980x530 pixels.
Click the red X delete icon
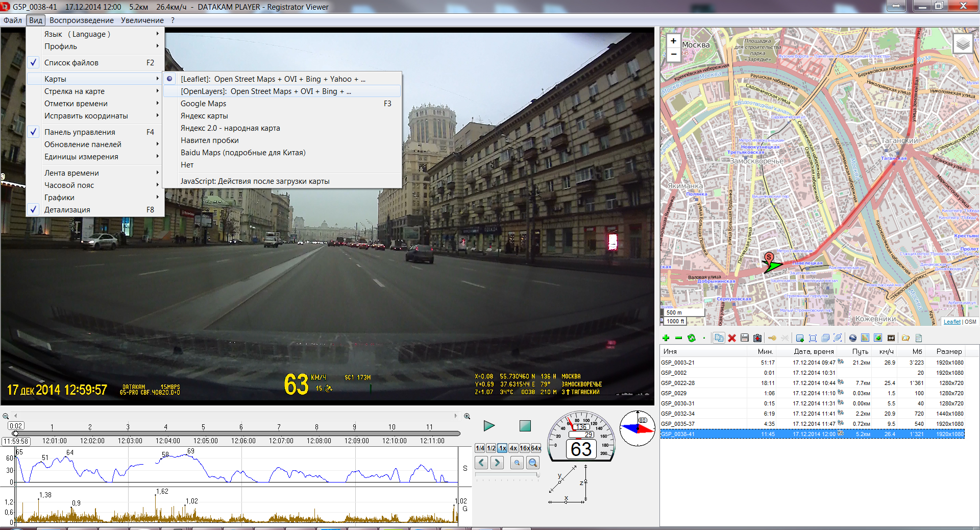pos(732,338)
